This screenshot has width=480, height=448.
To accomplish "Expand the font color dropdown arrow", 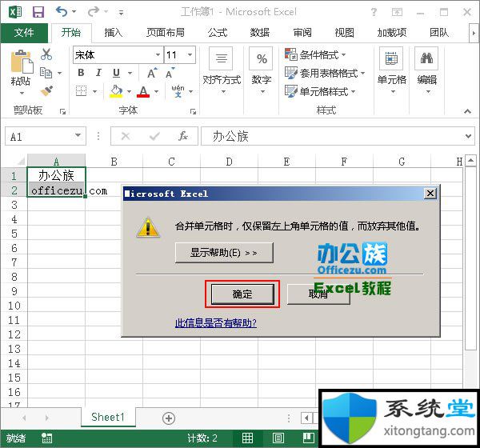I will [156, 91].
